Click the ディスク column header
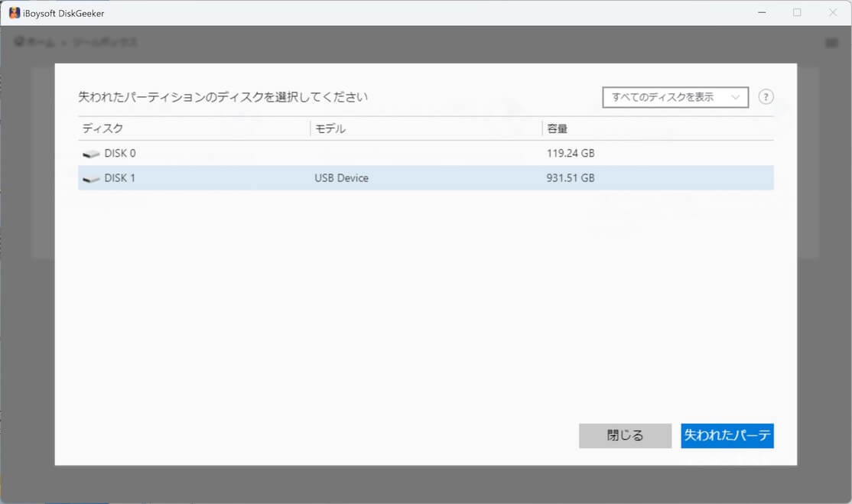The image size is (852, 504). (102, 128)
